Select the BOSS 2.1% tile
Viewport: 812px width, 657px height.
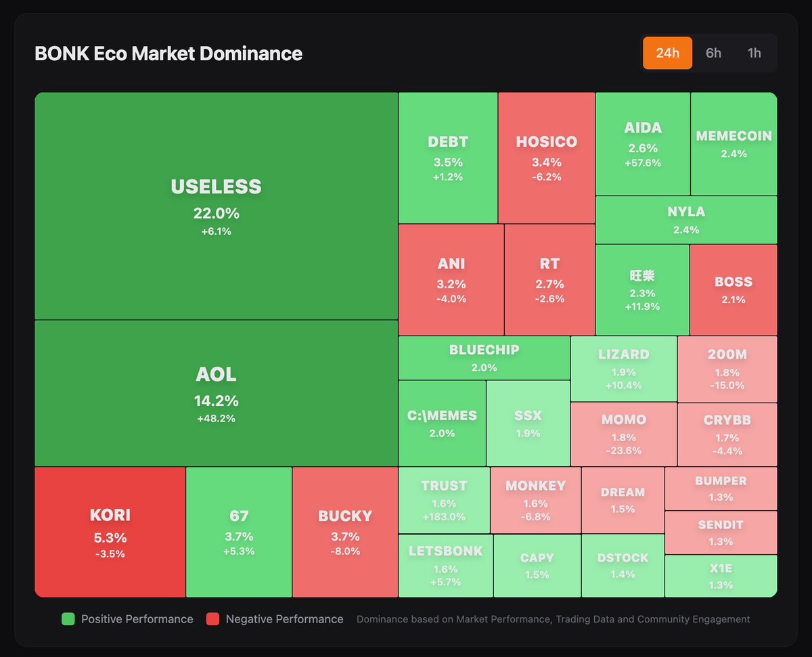coord(734,290)
